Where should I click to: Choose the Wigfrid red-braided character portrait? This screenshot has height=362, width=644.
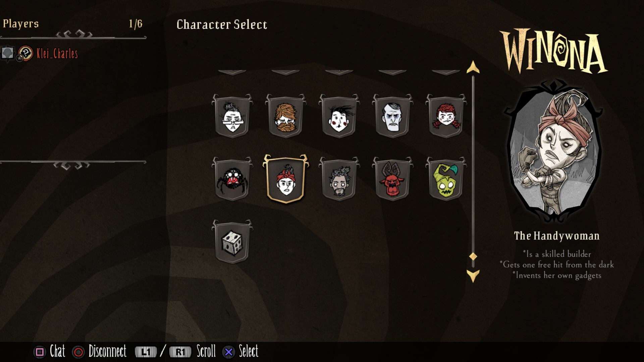(446, 116)
